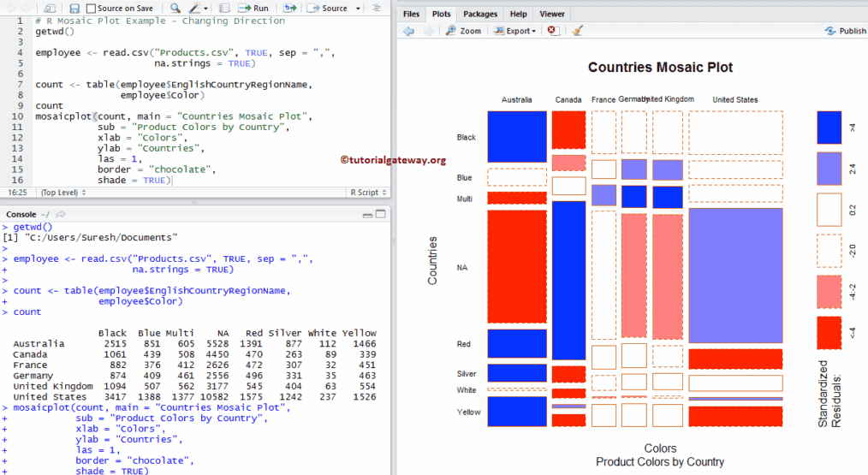The image size is (868, 475).
Task: Click the Yellow row label in plot
Action: pos(468,412)
